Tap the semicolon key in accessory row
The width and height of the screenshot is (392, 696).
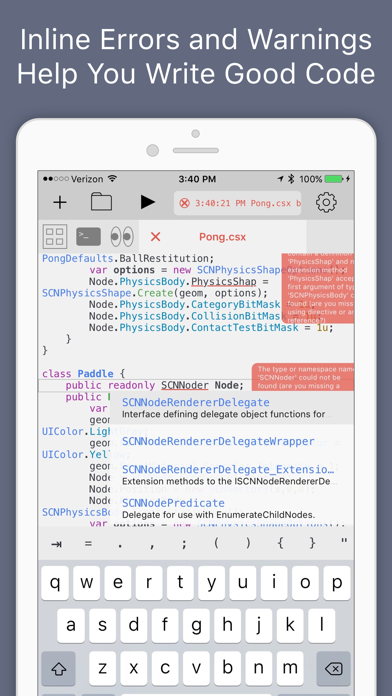(184, 544)
